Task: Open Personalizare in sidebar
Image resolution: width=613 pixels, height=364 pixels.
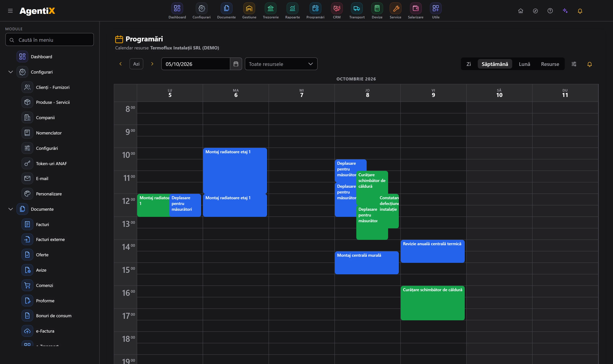Action: (x=41, y=194)
